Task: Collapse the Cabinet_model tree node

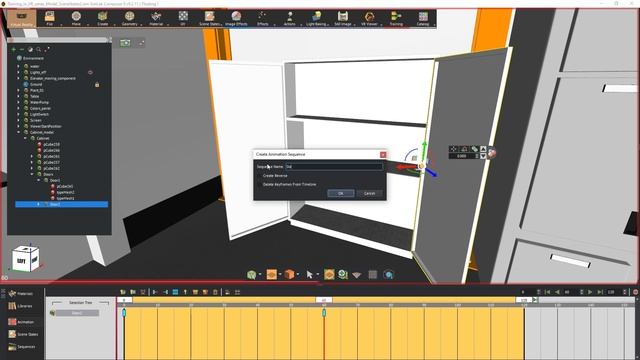Action: point(18,132)
